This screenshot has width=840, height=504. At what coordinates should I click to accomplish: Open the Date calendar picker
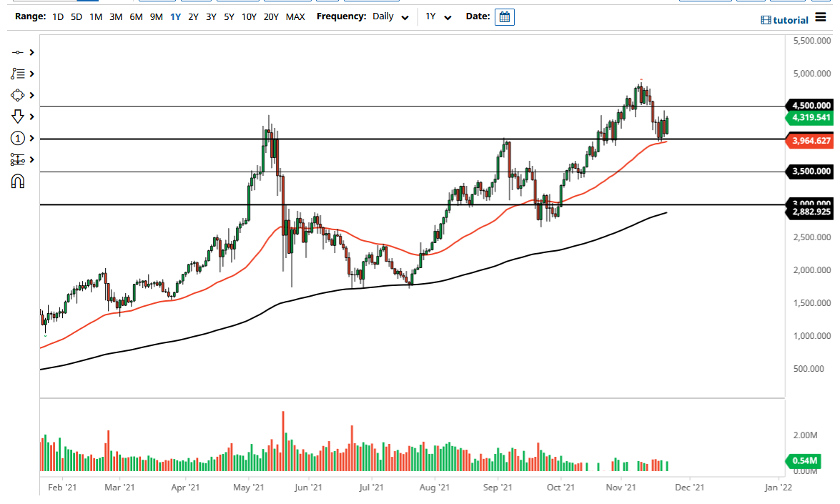coord(505,16)
